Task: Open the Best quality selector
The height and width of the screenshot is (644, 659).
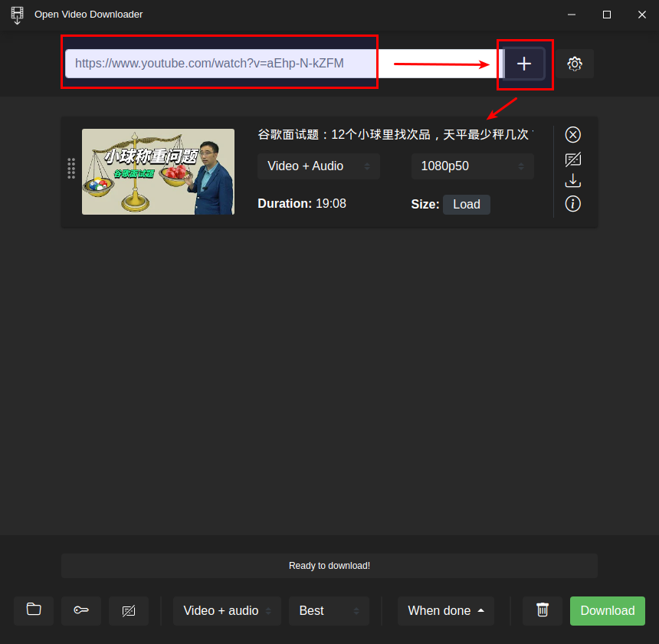Action: [329, 610]
